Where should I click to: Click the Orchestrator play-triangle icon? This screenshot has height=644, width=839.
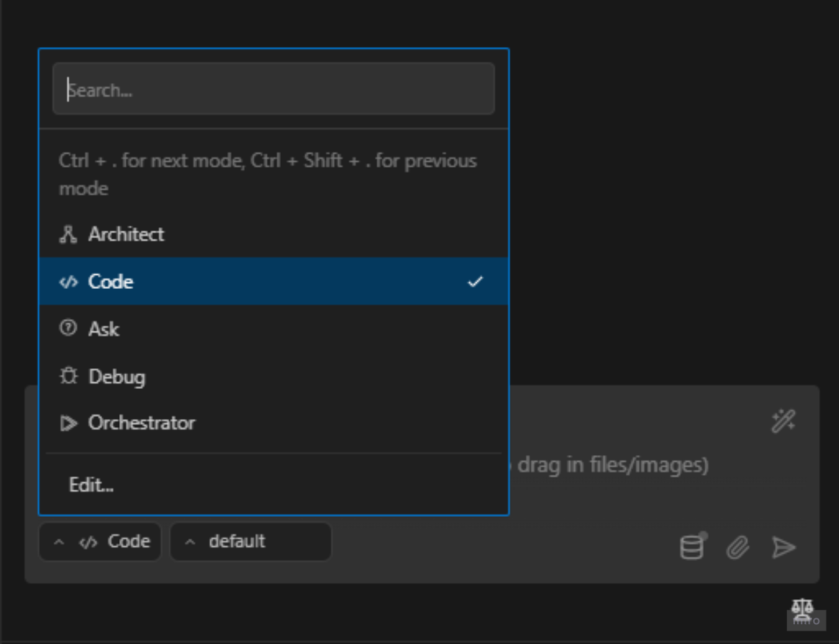point(68,423)
